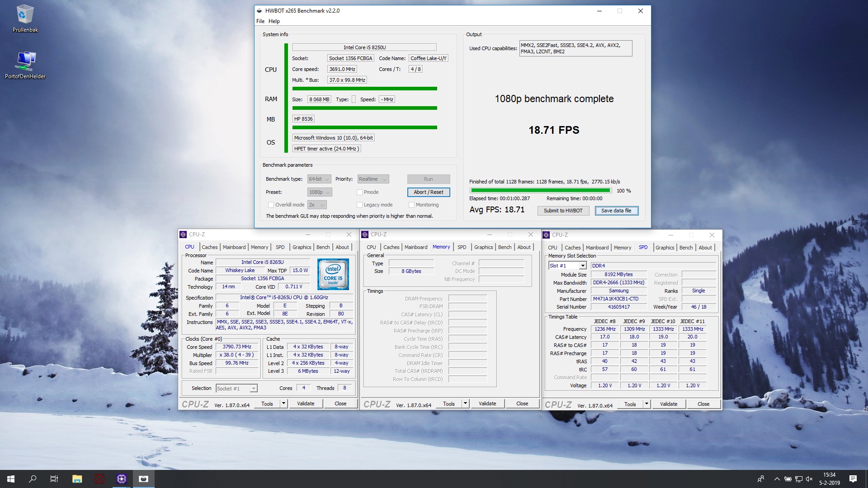Open the Windows Start menu
The image size is (868, 488).
pyautogui.click(x=11, y=479)
